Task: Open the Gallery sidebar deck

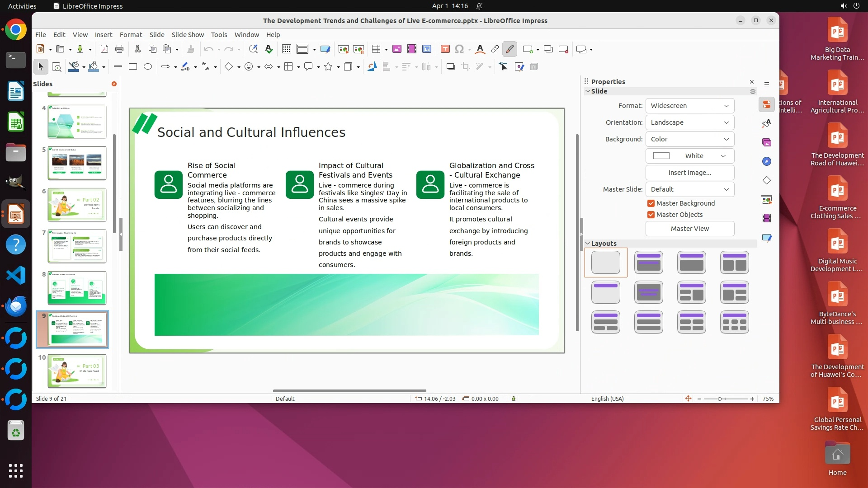Action: point(767,142)
